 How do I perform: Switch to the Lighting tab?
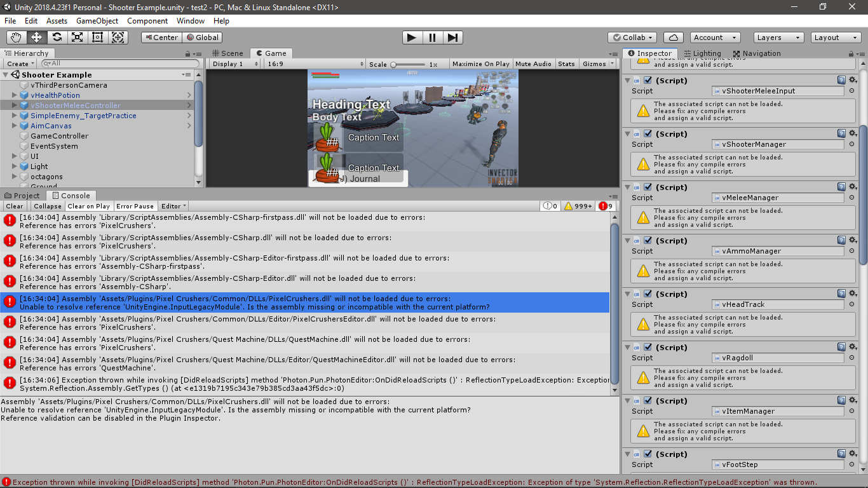(x=702, y=53)
